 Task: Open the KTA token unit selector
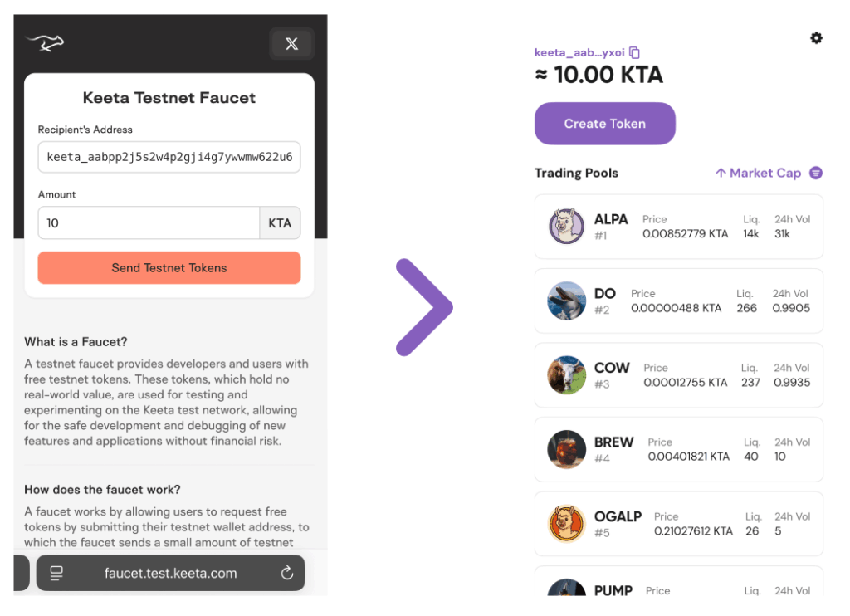coord(280,223)
